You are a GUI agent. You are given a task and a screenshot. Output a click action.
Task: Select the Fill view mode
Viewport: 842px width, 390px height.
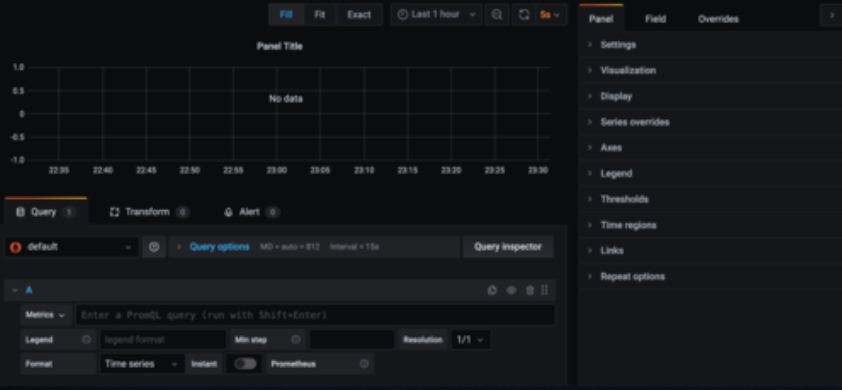[286, 15]
